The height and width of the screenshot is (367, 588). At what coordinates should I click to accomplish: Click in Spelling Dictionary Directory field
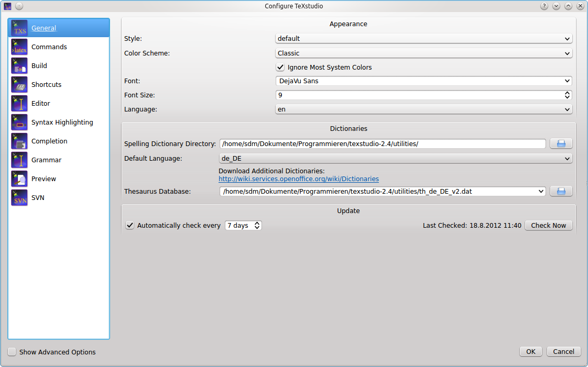pyautogui.click(x=383, y=144)
